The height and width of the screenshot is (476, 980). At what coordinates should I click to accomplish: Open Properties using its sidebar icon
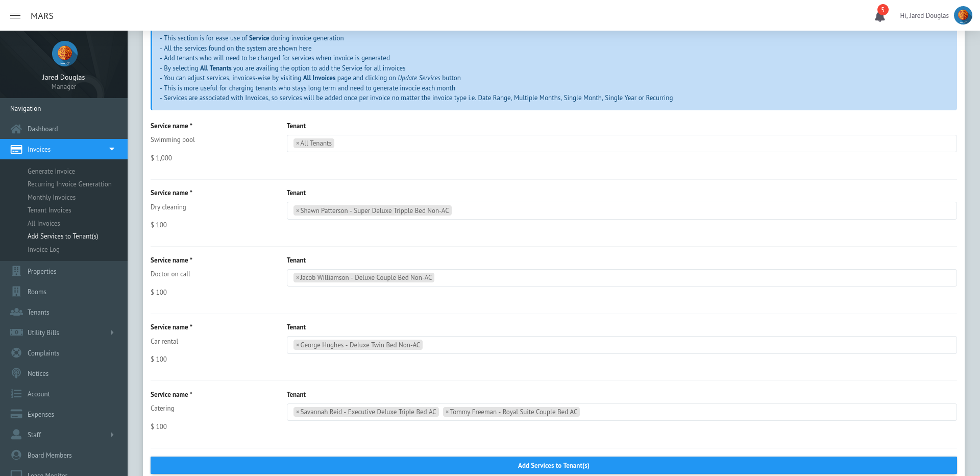(x=16, y=271)
